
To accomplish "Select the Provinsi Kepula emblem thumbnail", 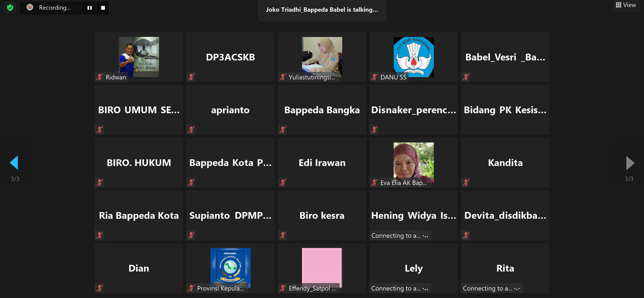I will (x=231, y=268).
